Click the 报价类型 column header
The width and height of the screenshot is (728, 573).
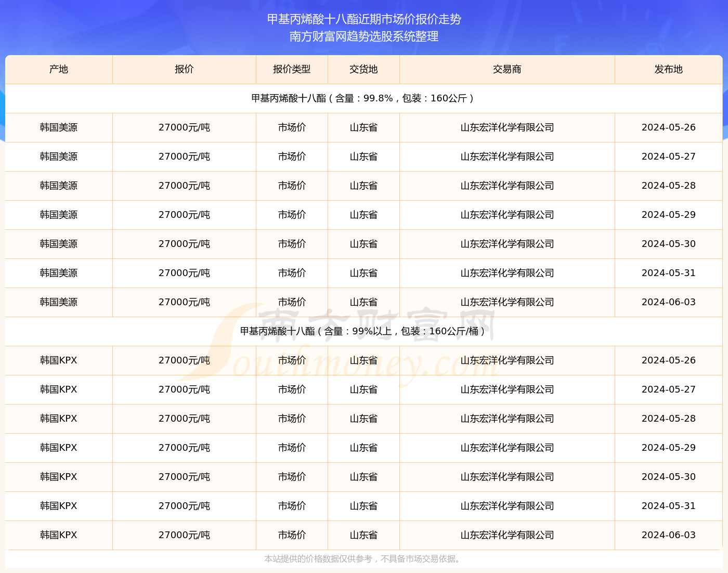[x=292, y=69]
